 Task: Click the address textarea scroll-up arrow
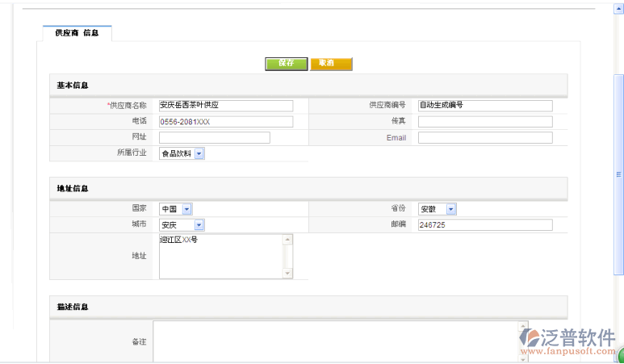tap(287, 240)
